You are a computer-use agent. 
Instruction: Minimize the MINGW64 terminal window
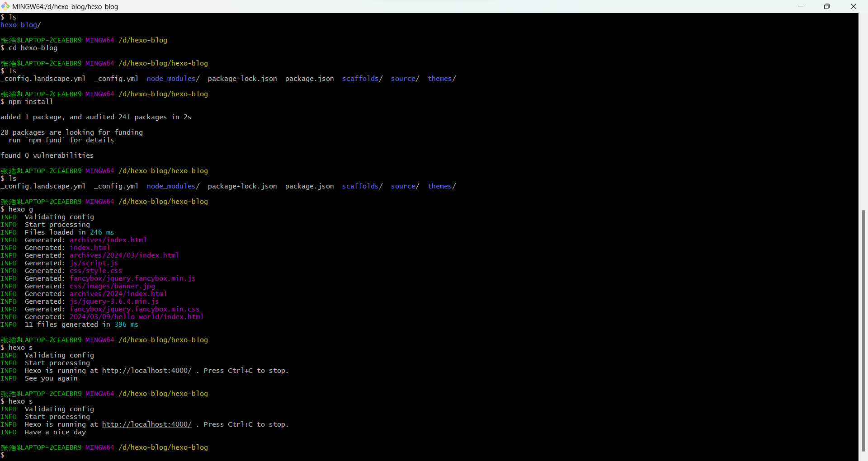click(x=801, y=6)
